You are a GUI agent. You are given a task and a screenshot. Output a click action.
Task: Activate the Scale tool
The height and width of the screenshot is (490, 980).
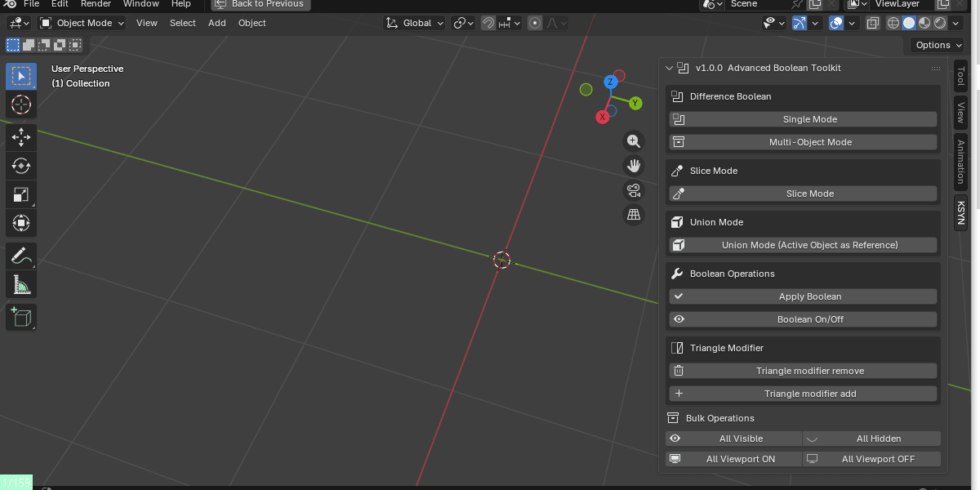[x=21, y=194]
